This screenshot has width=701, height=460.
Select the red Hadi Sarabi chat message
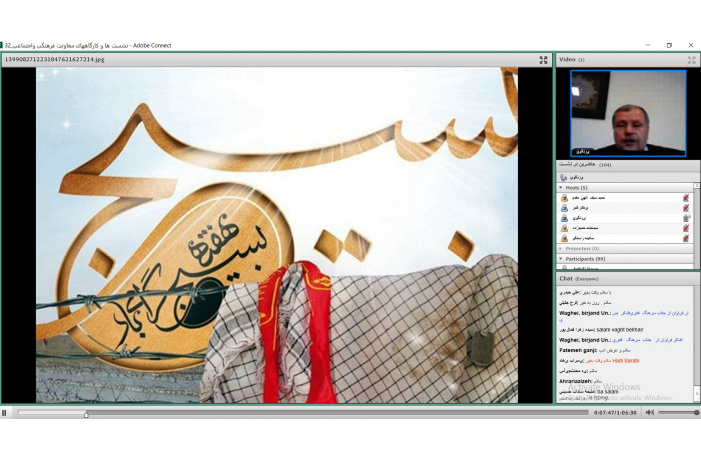[x=599, y=360]
